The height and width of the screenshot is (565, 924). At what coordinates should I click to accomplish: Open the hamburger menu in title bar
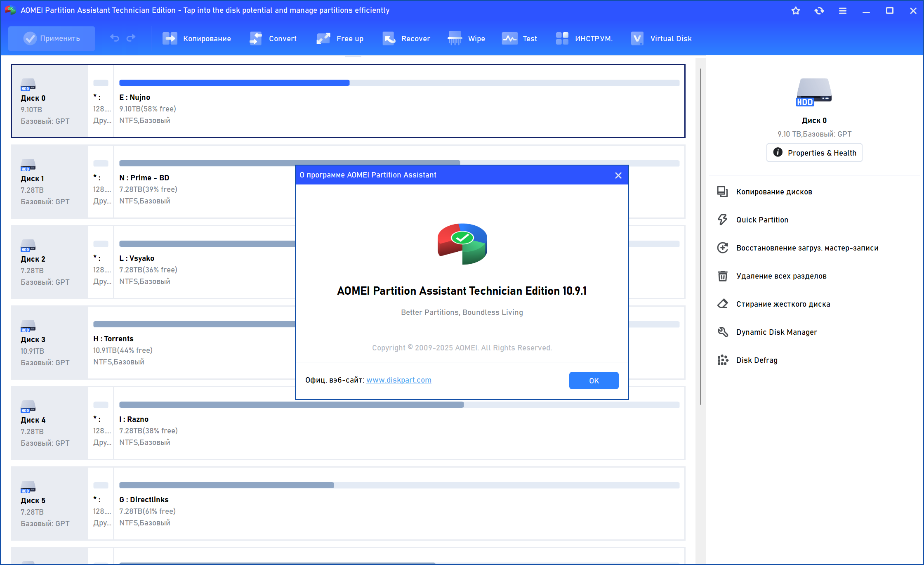[843, 11]
